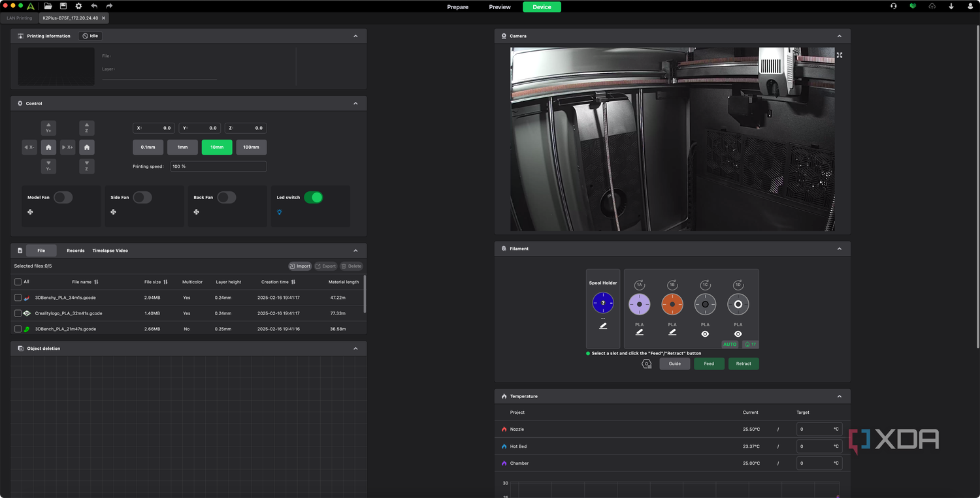Move the print head Y+
980x498 pixels.
[x=48, y=128]
